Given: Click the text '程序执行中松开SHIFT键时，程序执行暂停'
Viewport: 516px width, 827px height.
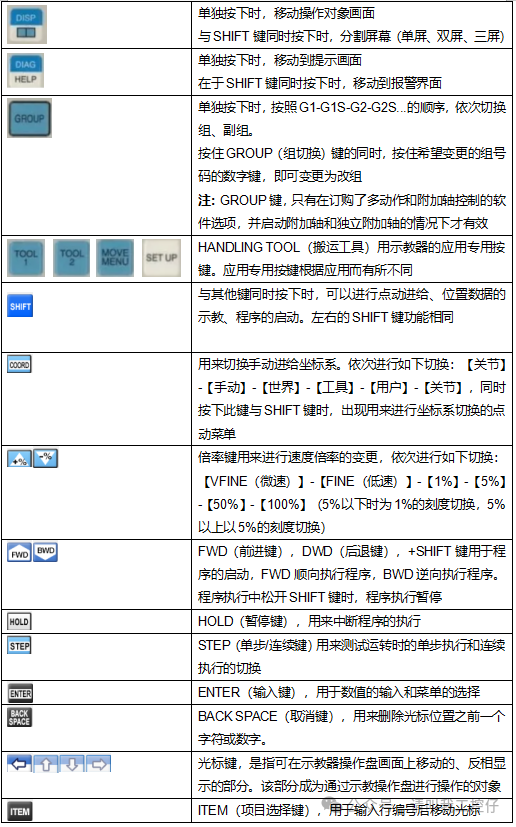Looking at the screenshot, I should pos(320,598).
